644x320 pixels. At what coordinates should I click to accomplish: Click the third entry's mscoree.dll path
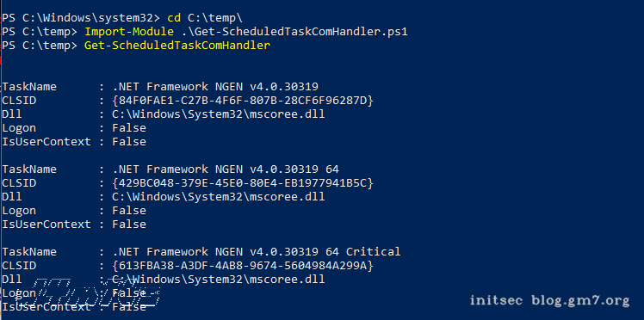coord(219,280)
